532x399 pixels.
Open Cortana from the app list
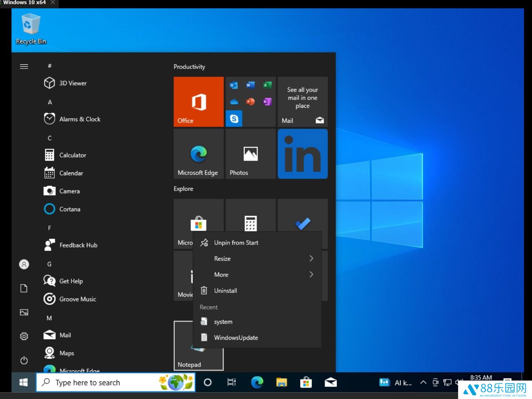pos(70,209)
